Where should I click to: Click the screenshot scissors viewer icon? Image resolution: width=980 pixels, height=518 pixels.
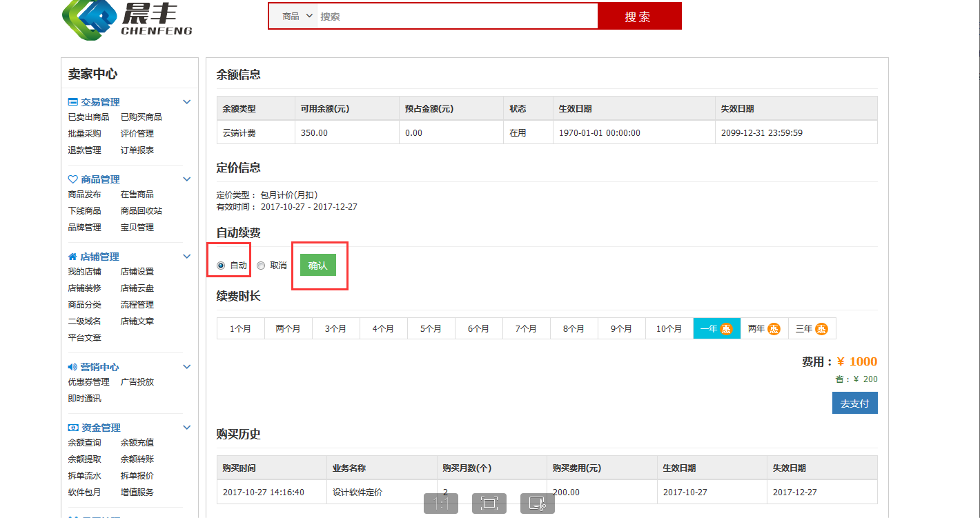point(538,504)
